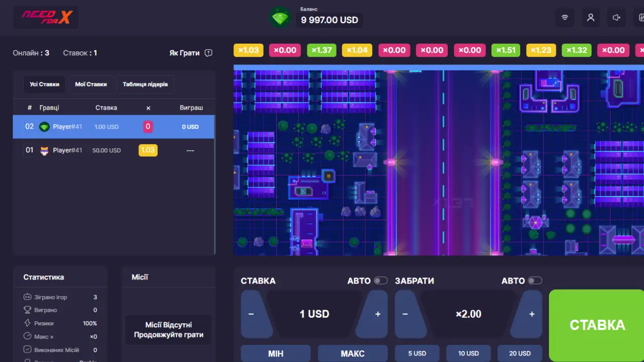The width and height of the screenshot is (644, 362).
Task: Click the green gem avatar of player 02
Action: pyautogui.click(x=45, y=127)
